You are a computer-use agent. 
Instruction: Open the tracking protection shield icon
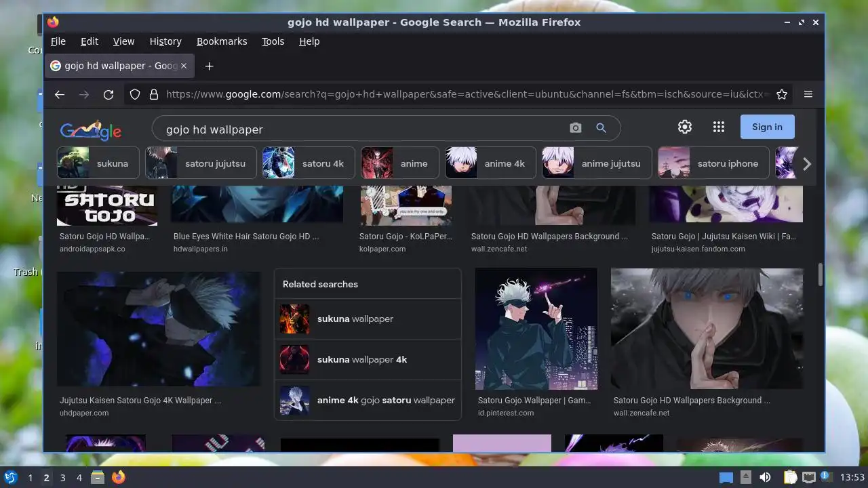pyautogui.click(x=135, y=95)
